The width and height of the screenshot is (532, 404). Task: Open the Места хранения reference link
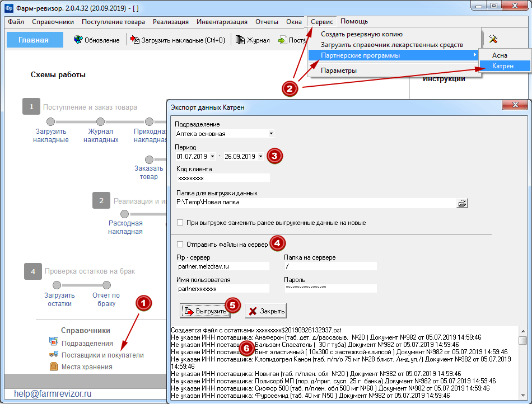(87, 367)
